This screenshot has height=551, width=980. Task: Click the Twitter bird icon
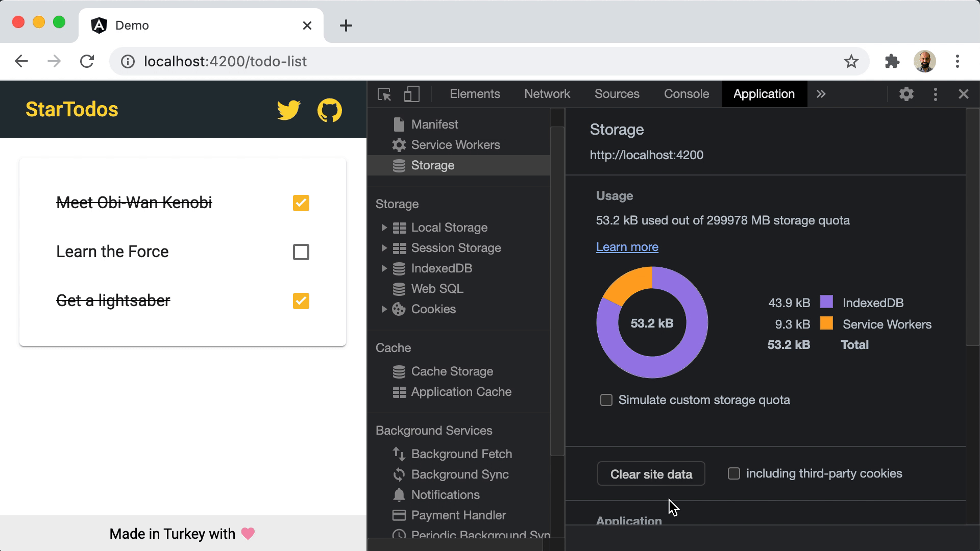click(288, 110)
